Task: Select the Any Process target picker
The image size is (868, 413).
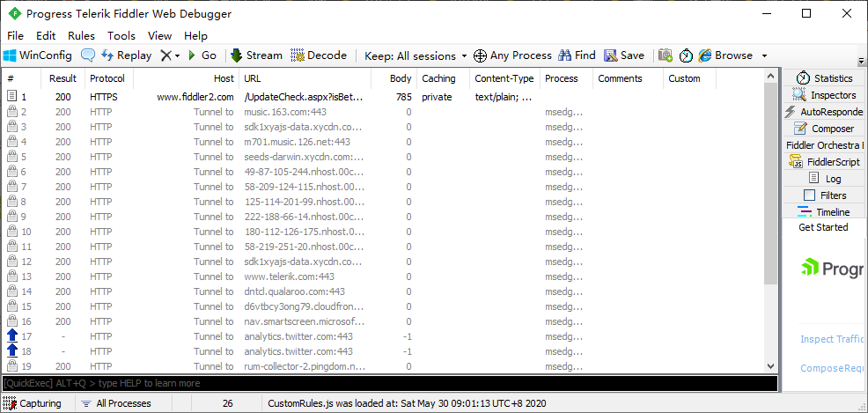Action: (512, 55)
